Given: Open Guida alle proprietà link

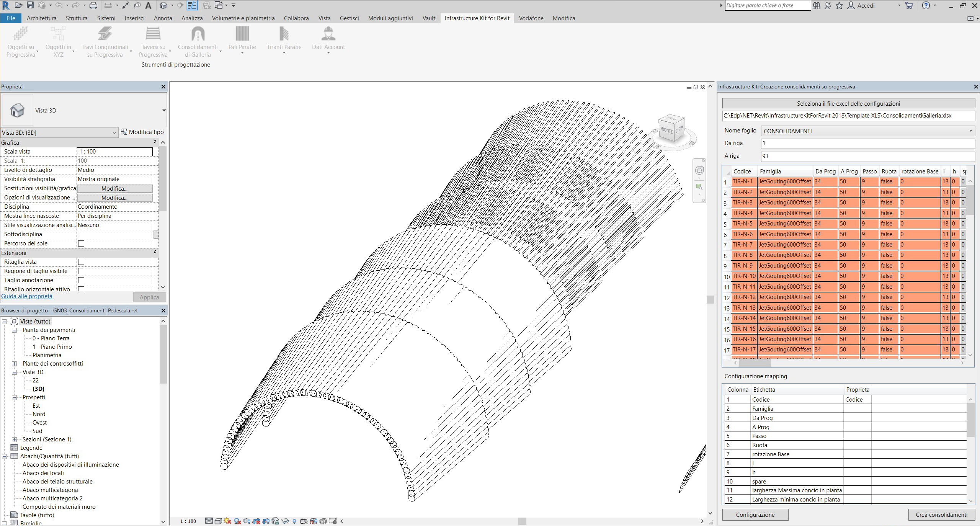Looking at the screenshot, I should coord(27,296).
